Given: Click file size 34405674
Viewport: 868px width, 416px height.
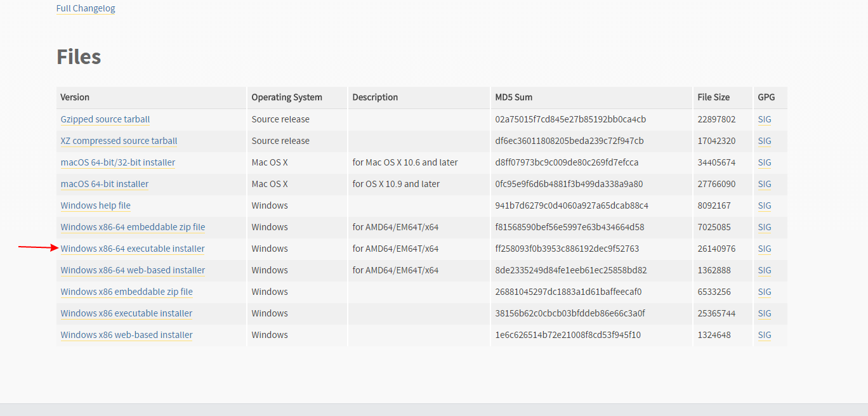Looking at the screenshot, I should (x=716, y=162).
